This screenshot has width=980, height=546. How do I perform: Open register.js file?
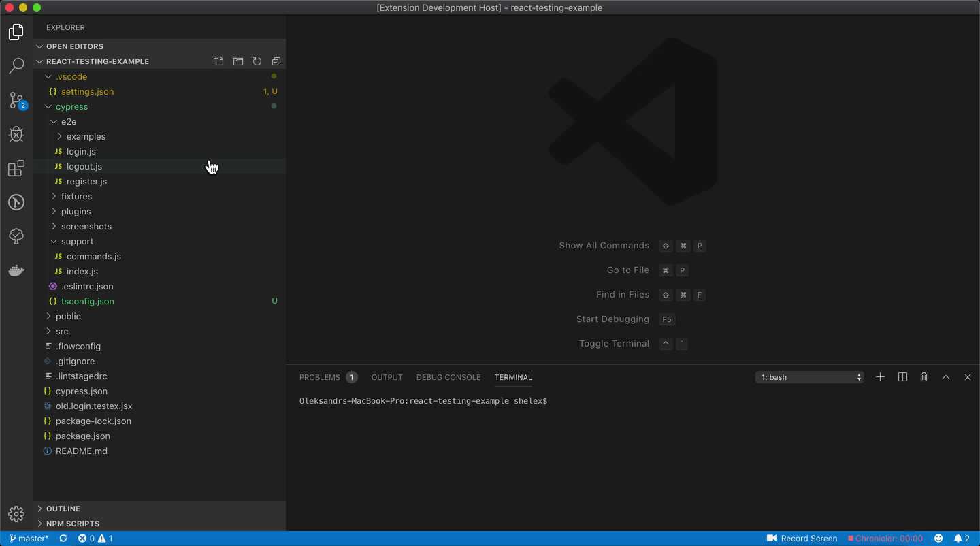pos(159,182)
